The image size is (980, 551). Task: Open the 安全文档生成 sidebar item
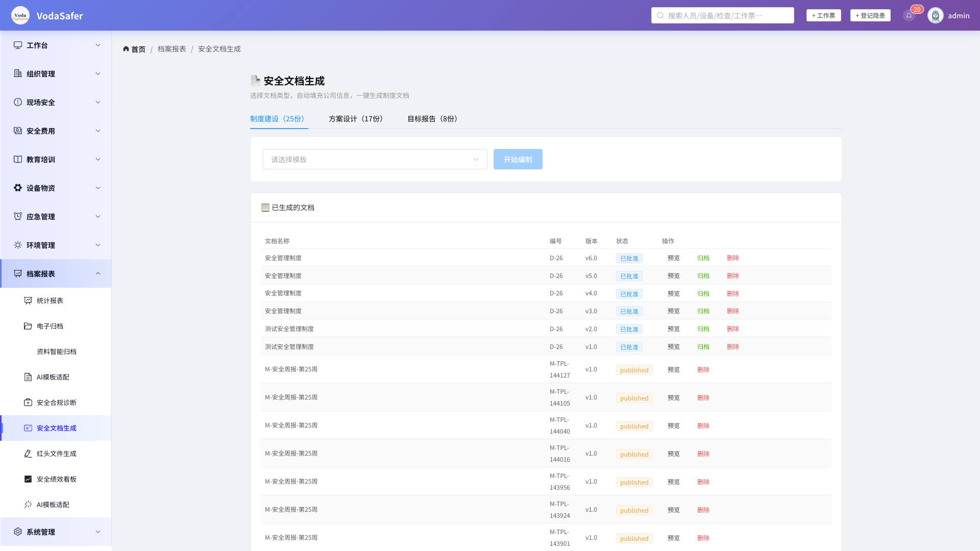(56, 428)
